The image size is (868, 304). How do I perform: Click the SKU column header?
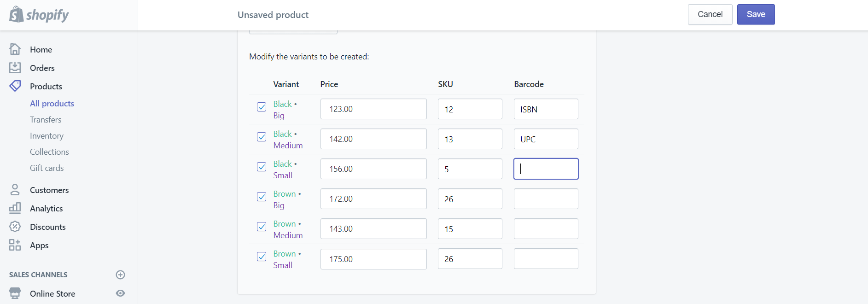click(x=445, y=84)
